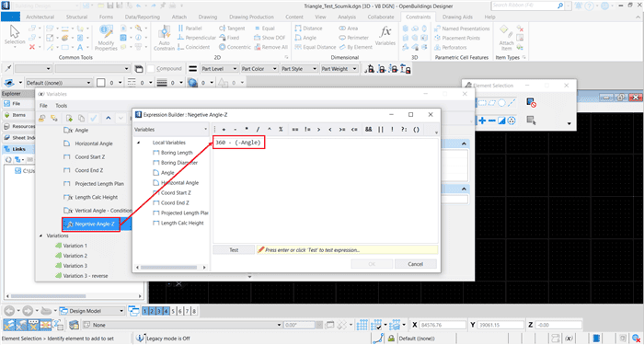Select the Tangent constraint tool

click(x=232, y=29)
